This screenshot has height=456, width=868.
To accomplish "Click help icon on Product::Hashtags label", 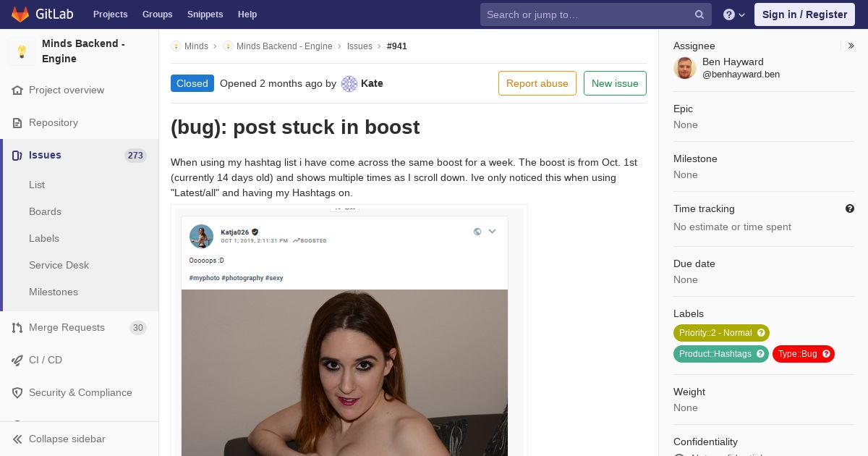I will click(760, 354).
